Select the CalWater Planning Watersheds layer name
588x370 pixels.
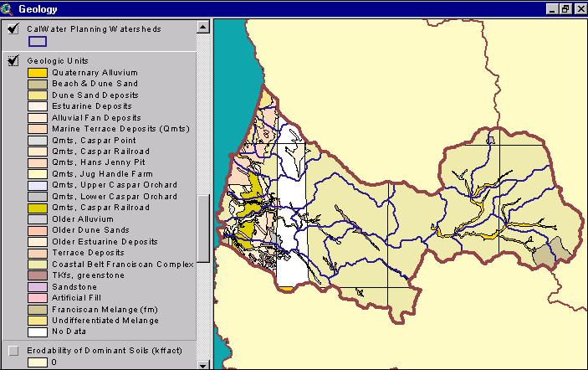(x=95, y=29)
